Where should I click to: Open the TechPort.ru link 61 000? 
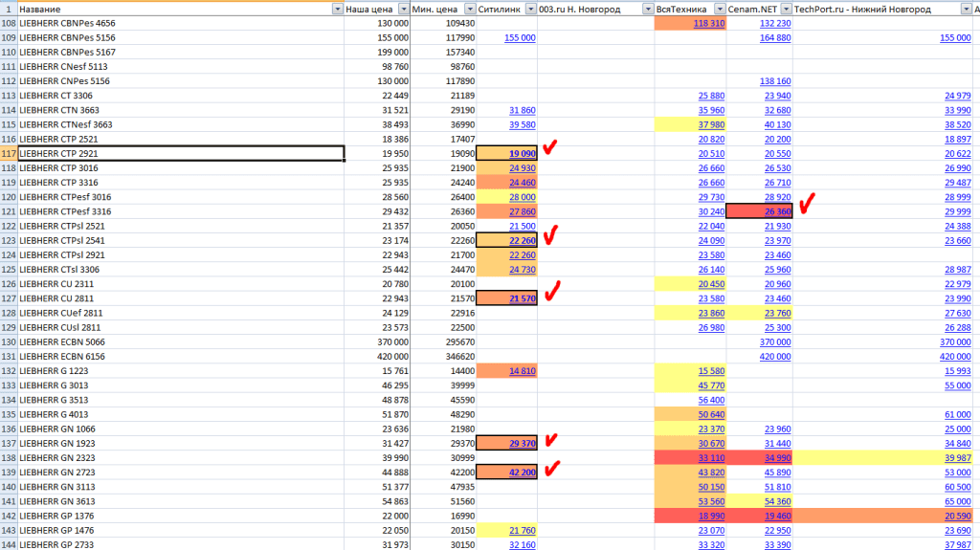click(957, 414)
